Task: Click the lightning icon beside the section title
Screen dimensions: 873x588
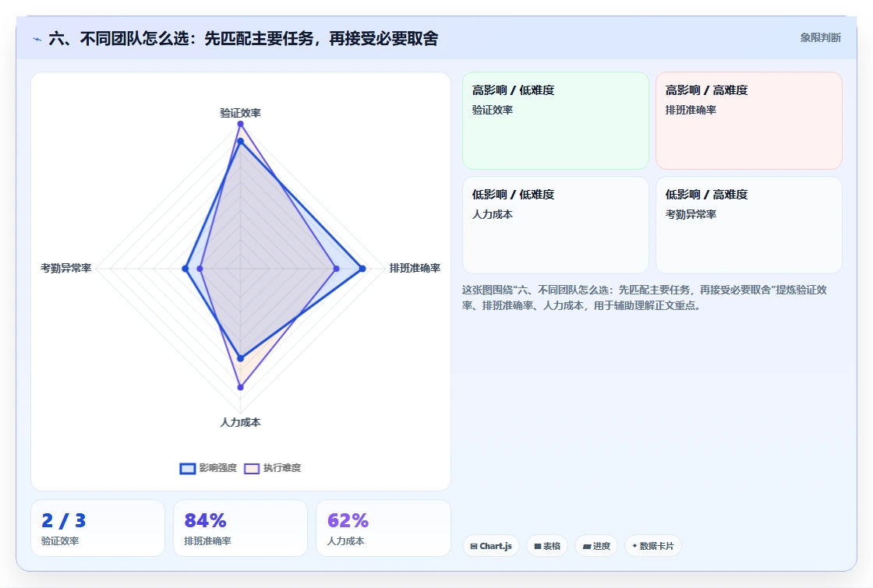Action: pos(37,39)
